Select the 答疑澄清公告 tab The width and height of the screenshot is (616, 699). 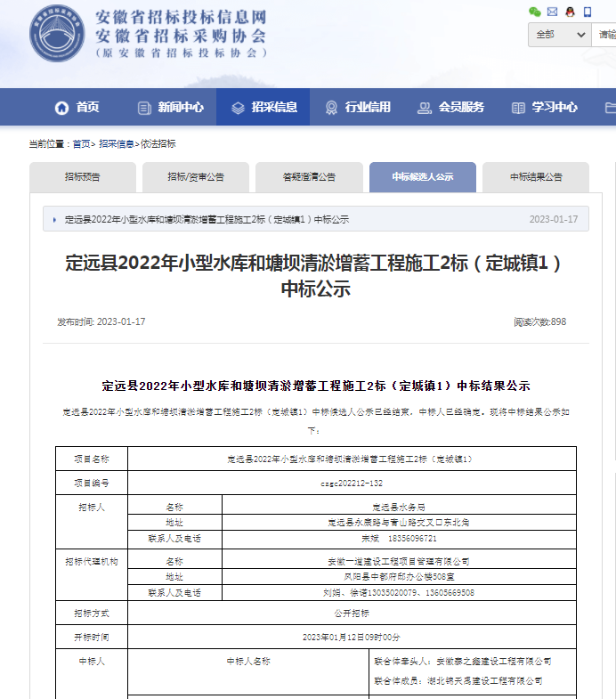[309, 177]
